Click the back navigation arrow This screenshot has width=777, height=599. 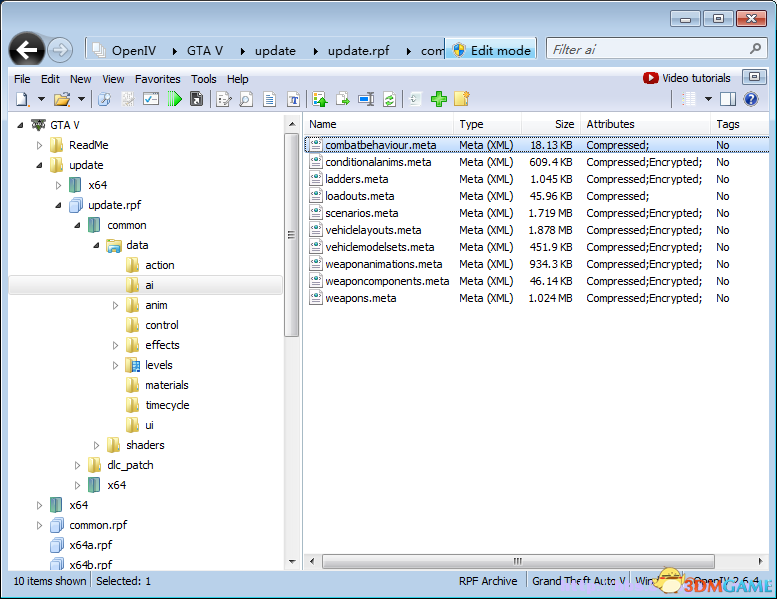pos(27,50)
